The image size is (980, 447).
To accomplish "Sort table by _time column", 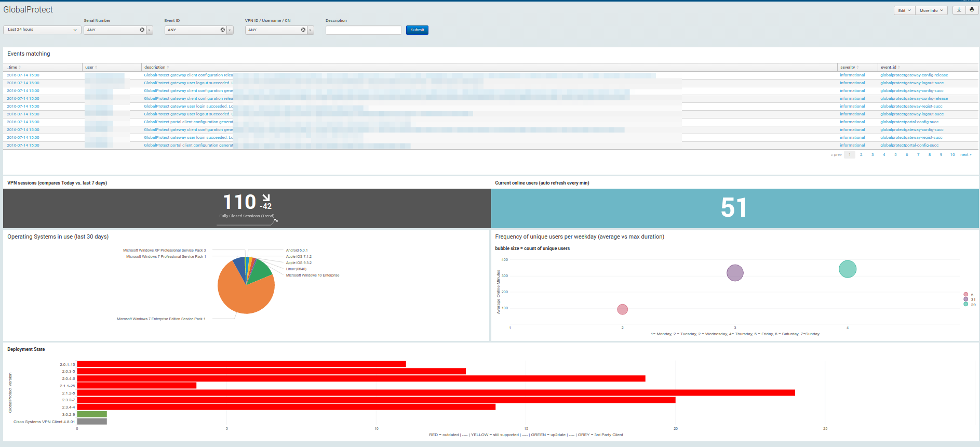I will point(14,68).
